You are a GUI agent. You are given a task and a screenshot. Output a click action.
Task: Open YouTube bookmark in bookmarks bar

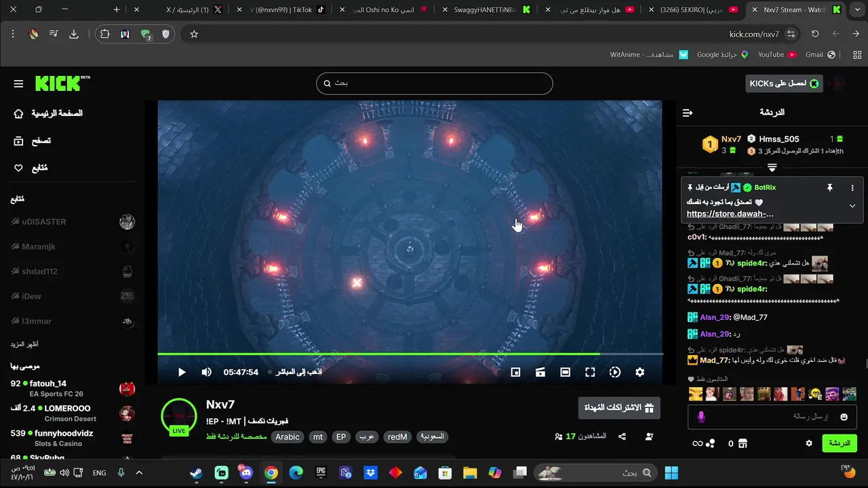click(x=776, y=54)
